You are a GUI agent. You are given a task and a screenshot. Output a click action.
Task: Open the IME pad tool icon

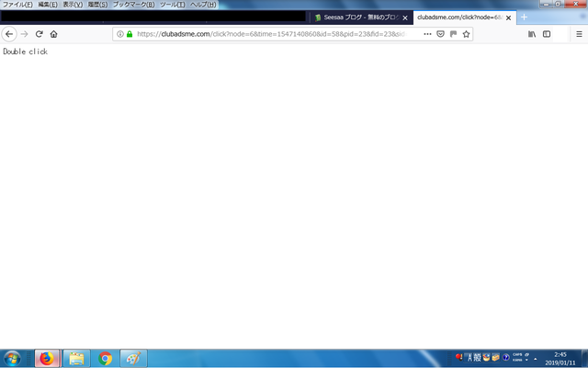pos(486,357)
